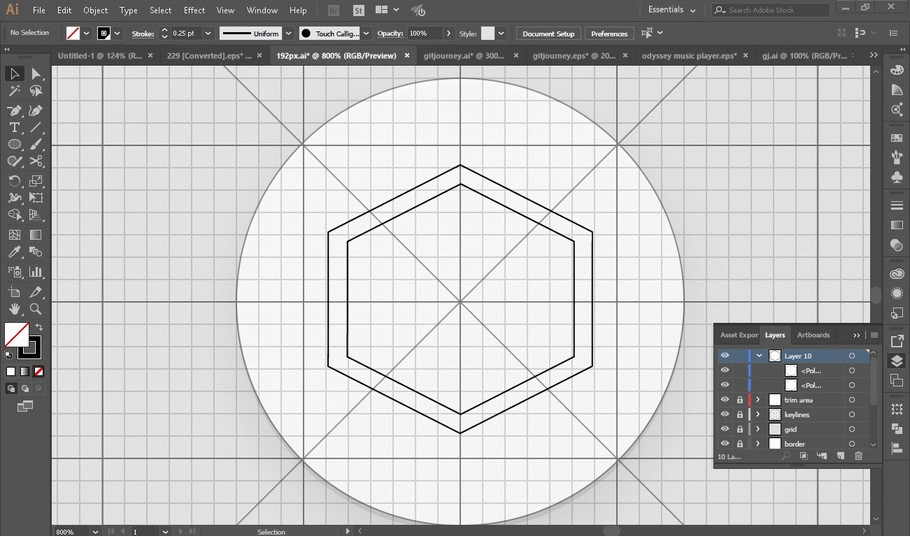Toggle visibility of Layer 10
Viewport: 910px width, 537px height.
click(x=725, y=356)
